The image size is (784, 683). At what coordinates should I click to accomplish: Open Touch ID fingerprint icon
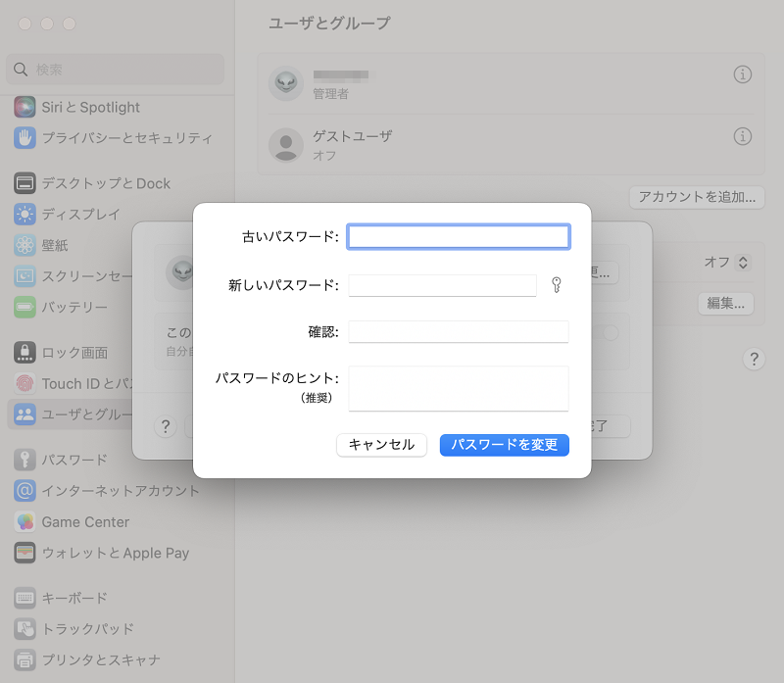(24, 383)
